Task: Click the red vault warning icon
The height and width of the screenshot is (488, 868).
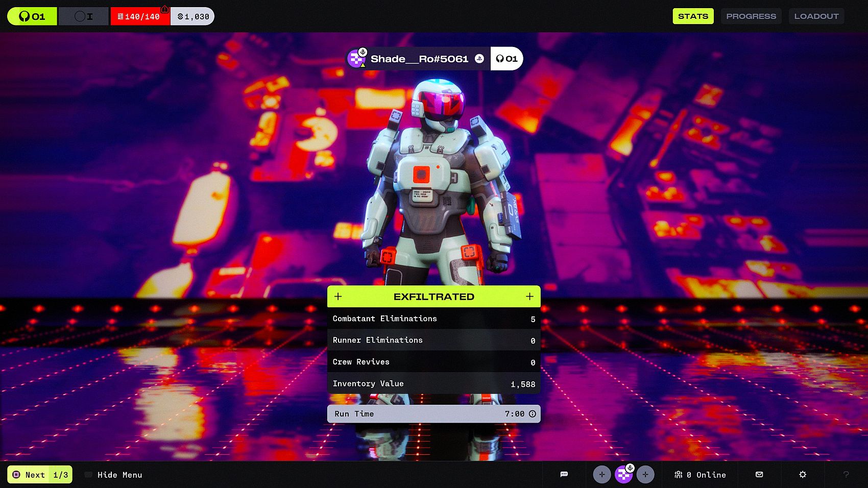Action: (x=164, y=9)
